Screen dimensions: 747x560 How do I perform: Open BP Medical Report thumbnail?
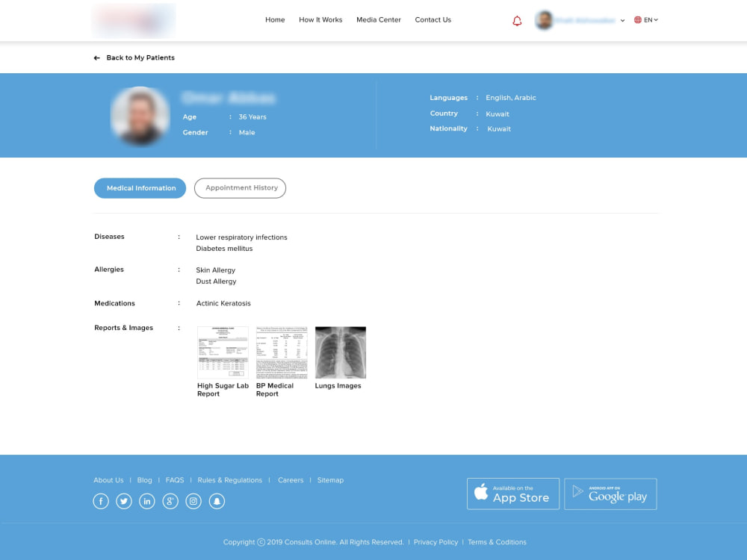click(282, 352)
